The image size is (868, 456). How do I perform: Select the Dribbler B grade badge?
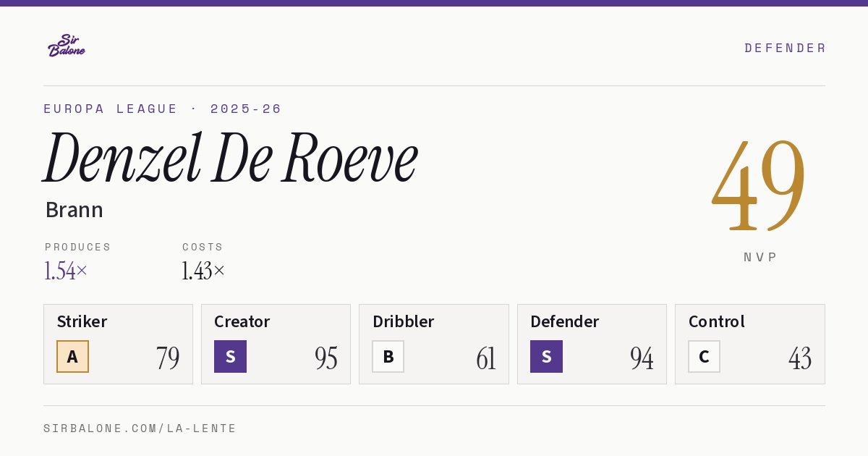[x=388, y=356]
